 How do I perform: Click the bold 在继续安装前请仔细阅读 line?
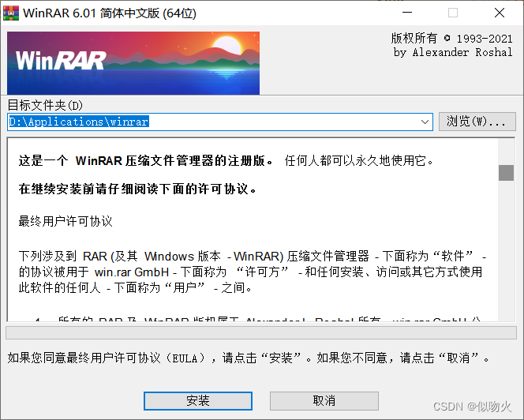point(137,189)
